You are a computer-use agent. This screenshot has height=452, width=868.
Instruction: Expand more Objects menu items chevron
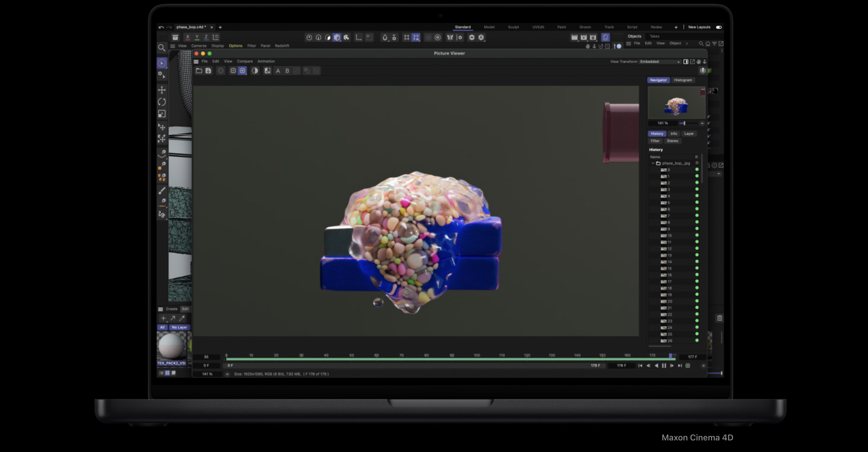pyautogui.click(x=687, y=43)
